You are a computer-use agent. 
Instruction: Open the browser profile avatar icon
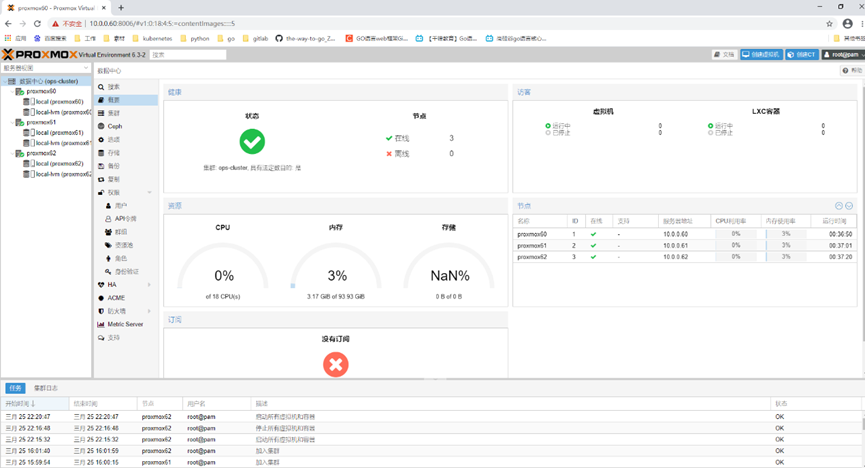847,24
